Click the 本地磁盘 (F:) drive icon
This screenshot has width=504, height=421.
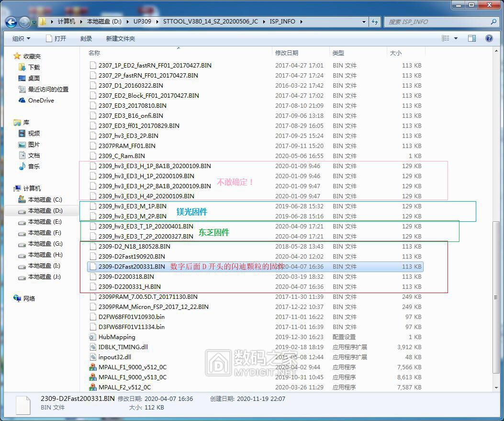[x=22, y=233]
